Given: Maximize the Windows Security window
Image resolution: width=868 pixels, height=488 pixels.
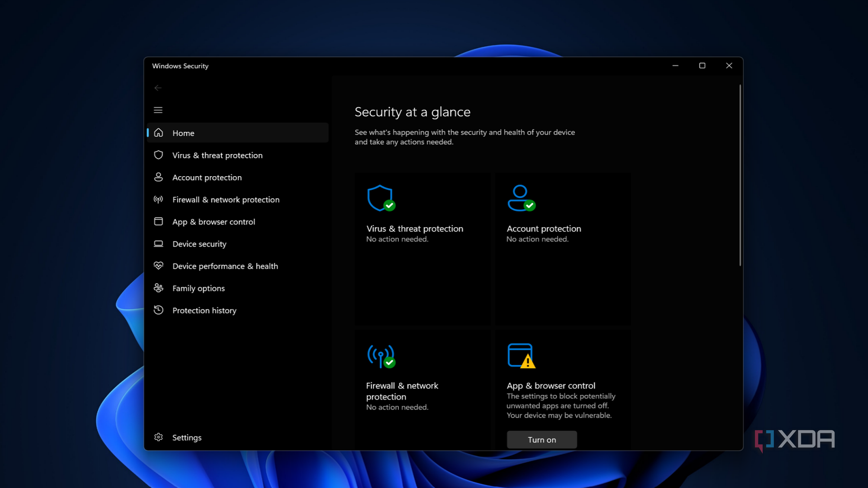Looking at the screenshot, I should pos(702,66).
